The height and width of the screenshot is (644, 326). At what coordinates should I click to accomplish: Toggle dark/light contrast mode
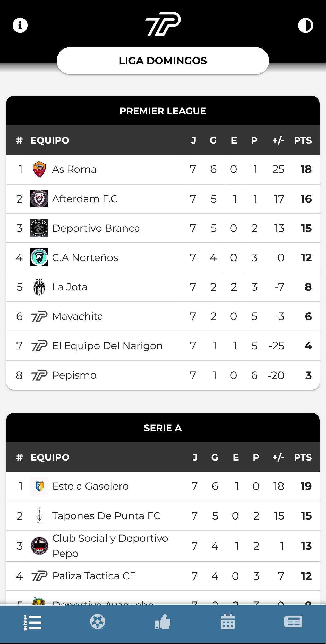pyautogui.click(x=305, y=25)
